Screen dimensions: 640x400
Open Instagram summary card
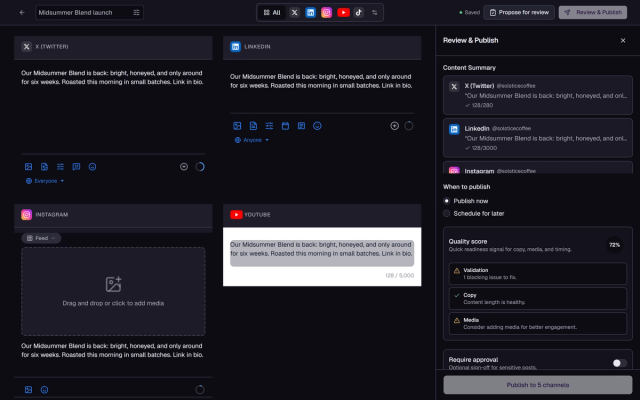click(538, 168)
